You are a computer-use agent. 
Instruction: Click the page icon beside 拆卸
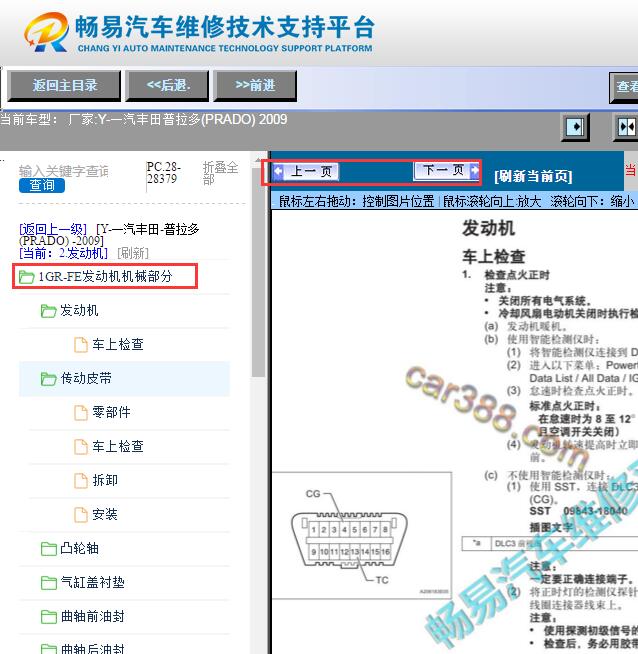81,480
